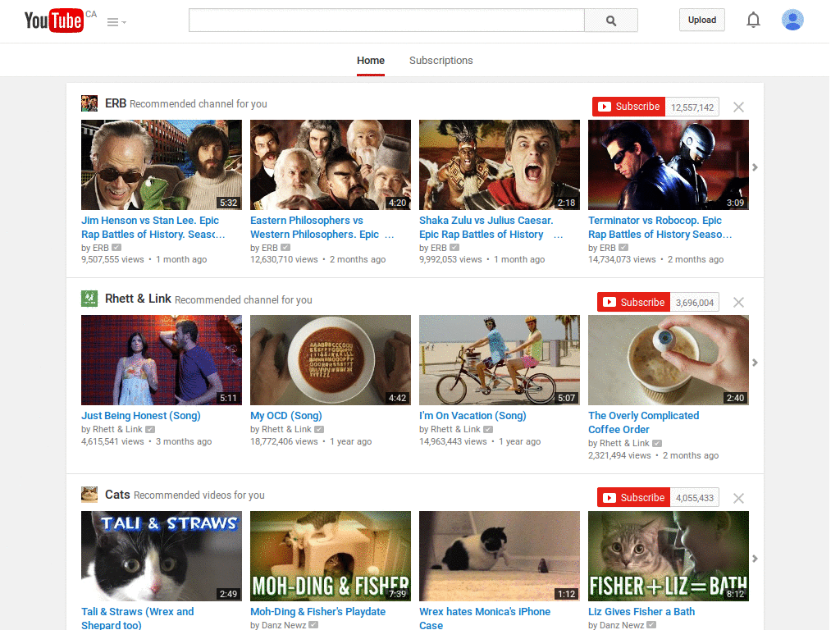
Task: Open Eastern Philosophers vs Western Philosophers title
Action: pyautogui.click(x=322, y=227)
